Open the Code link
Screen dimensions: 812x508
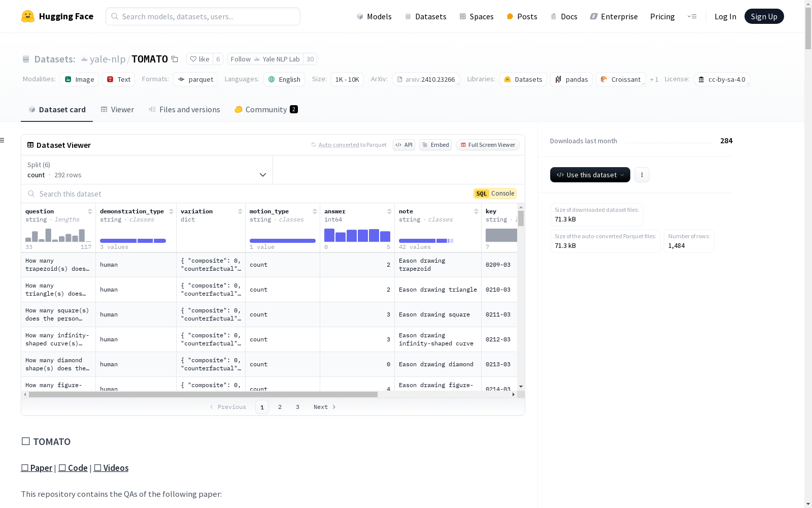tap(73, 468)
